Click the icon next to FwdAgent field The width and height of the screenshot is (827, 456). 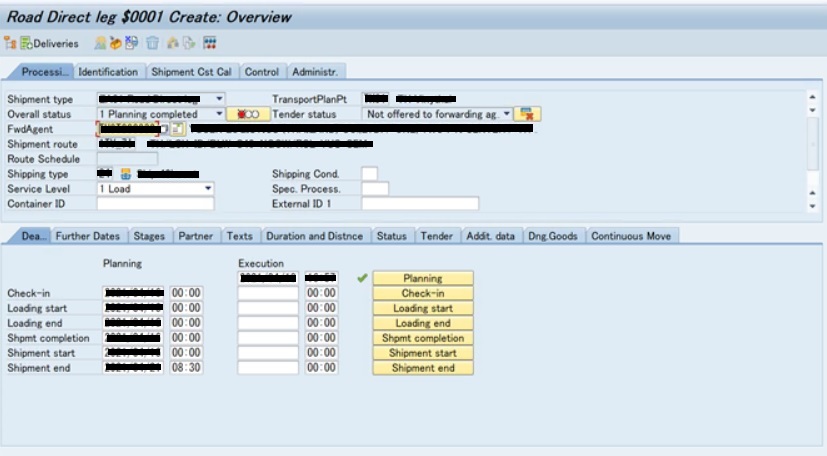pyautogui.click(x=178, y=130)
